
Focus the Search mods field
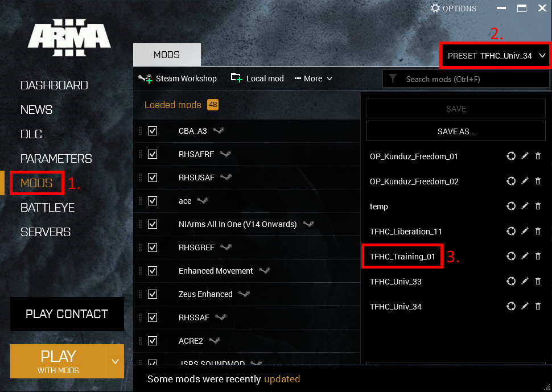tap(466, 79)
